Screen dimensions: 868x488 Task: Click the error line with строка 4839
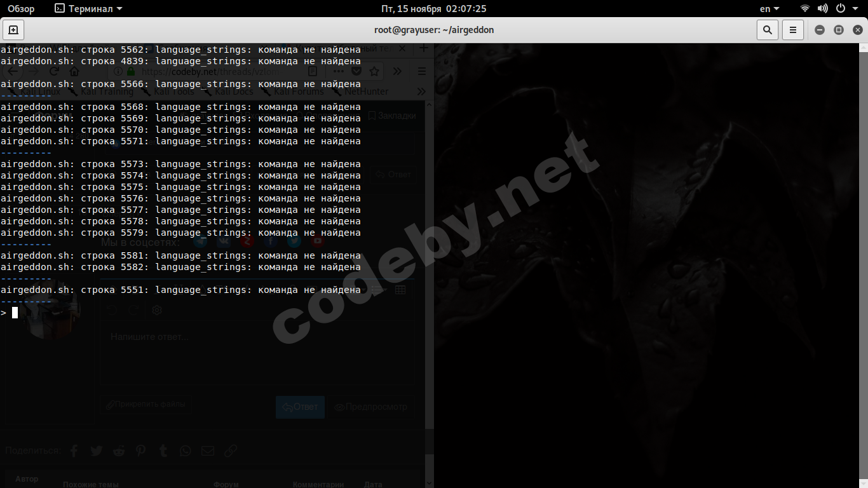[180, 61]
